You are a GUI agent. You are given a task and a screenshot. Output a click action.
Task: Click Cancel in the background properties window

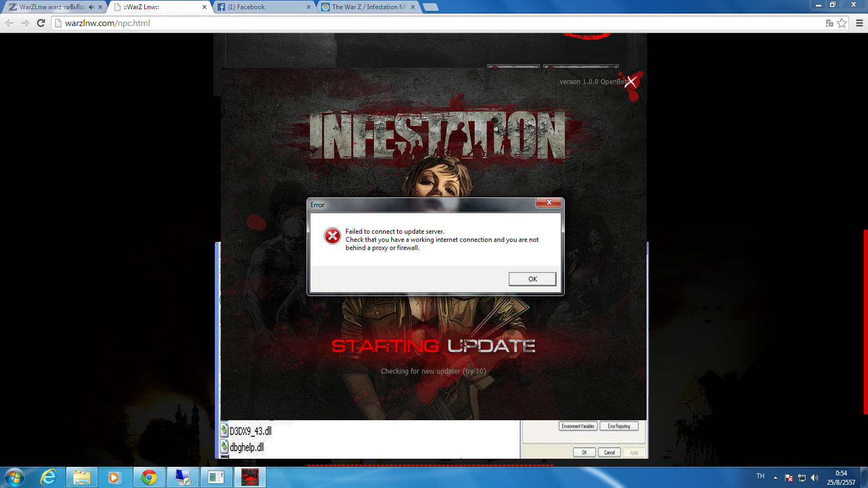pos(609,452)
